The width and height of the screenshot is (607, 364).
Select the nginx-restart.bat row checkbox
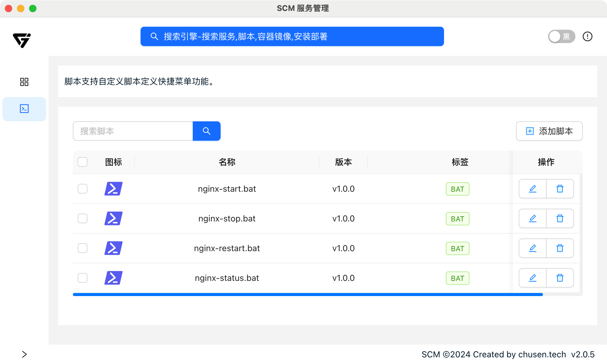[83, 248]
